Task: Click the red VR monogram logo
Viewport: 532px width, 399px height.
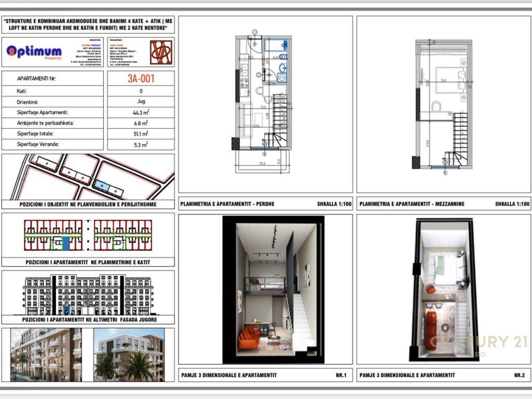Action: (x=161, y=52)
